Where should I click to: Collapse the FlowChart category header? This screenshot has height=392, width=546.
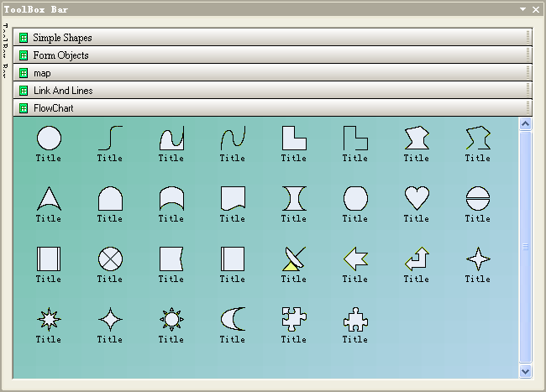[x=273, y=108]
